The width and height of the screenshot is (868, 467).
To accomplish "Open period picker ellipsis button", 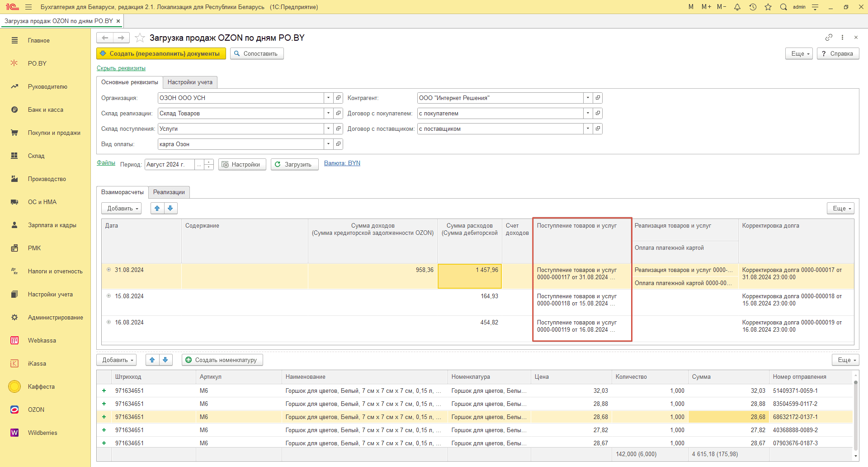I will [x=199, y=164].
